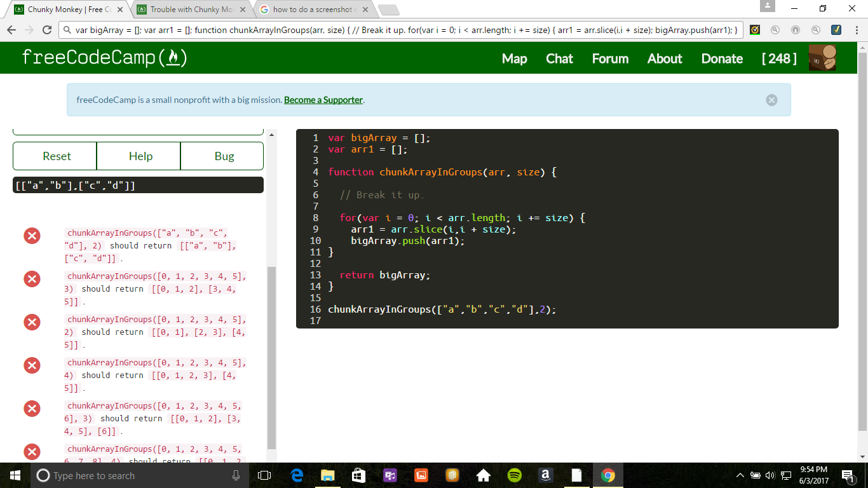Click the left panel scroll-up arrow
The width and height of the screenshot is (868, 488).
point(272,134)
